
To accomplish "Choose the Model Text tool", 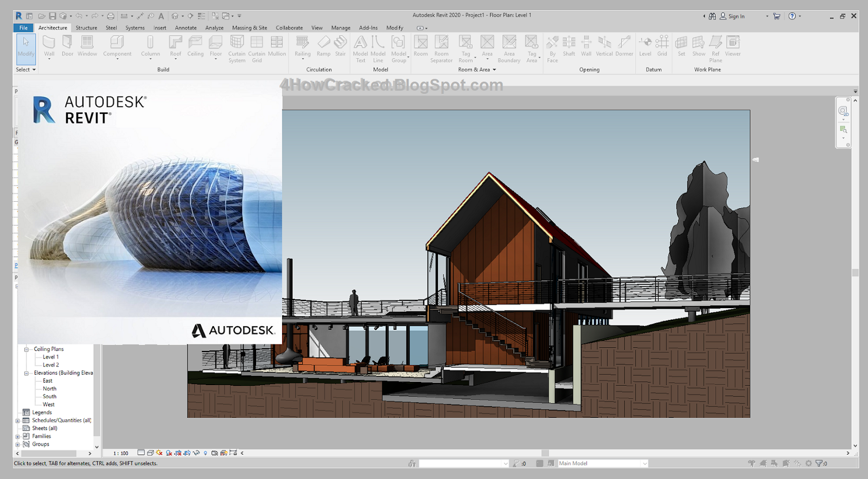I will coord(361,49).
